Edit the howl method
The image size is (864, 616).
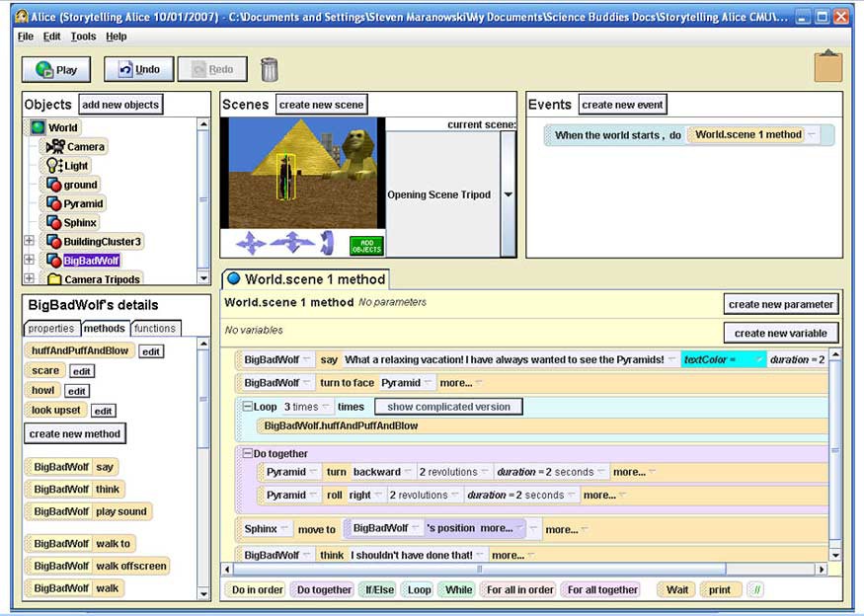click(x=77, y=391)
